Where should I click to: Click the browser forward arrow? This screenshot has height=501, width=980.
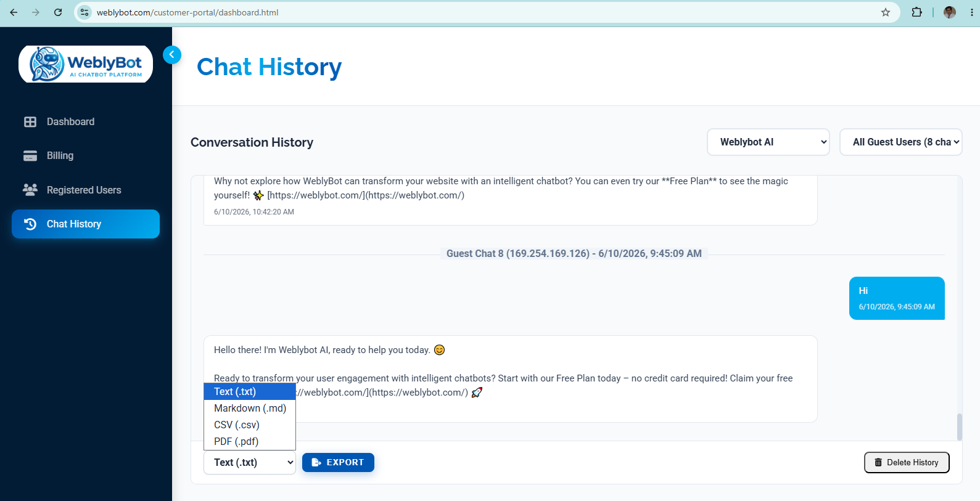pyautogui.click(x=36, y=12)
